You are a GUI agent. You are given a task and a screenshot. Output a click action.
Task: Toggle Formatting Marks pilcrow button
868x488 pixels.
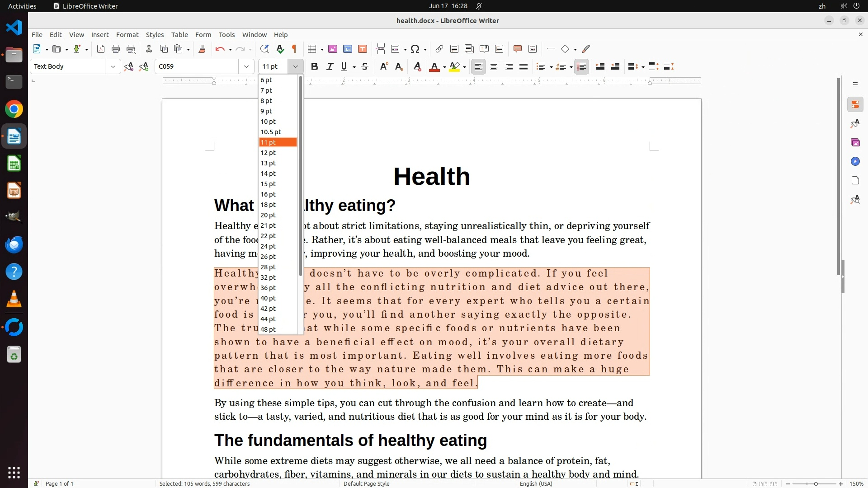point(294,49)
